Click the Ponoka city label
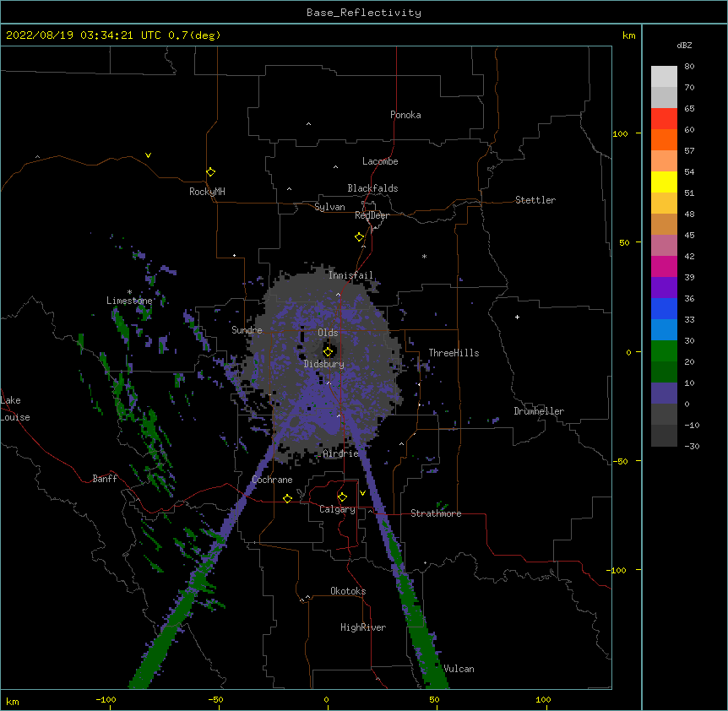The image size is (728, 711). [x=405, y=115]
